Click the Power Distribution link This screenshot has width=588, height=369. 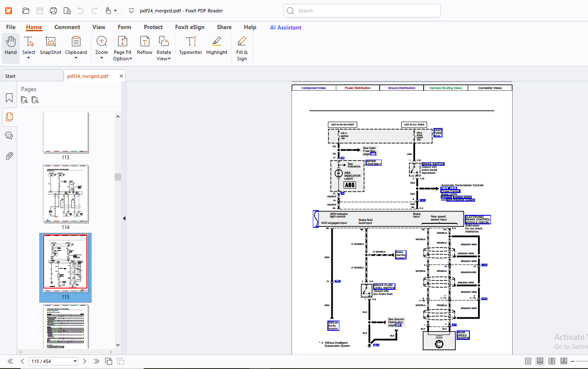(358, 88)
